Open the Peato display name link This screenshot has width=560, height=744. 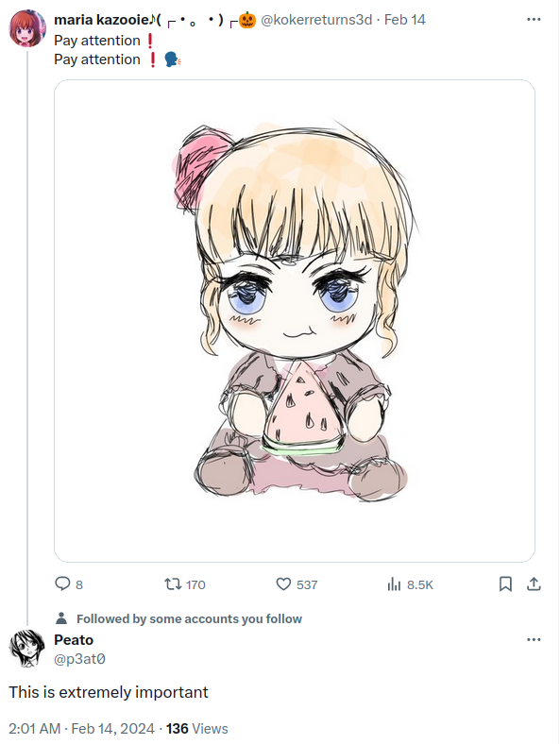click(x=74, y=639)
